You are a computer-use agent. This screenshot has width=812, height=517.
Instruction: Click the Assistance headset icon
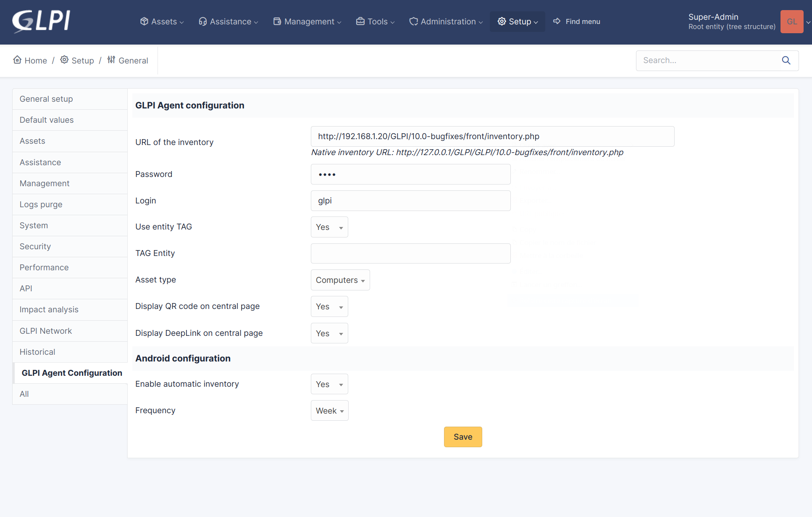coord(202,21)
